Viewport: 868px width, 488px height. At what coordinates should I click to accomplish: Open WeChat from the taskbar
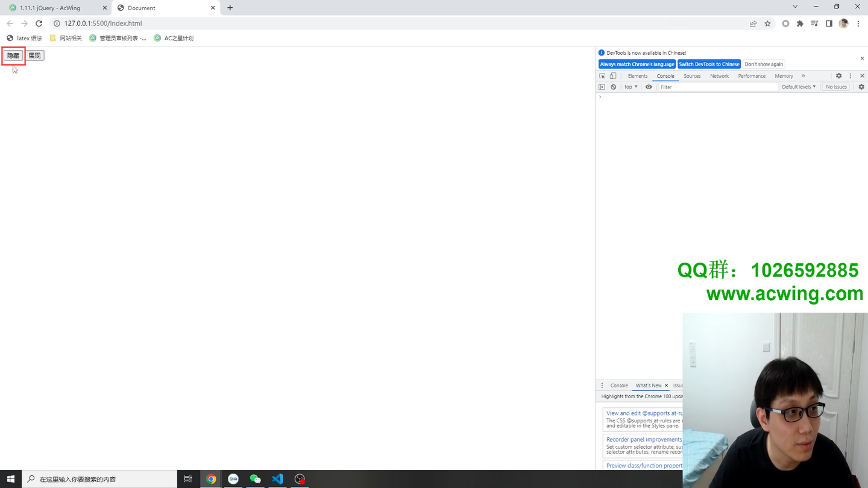coord(255,479)
